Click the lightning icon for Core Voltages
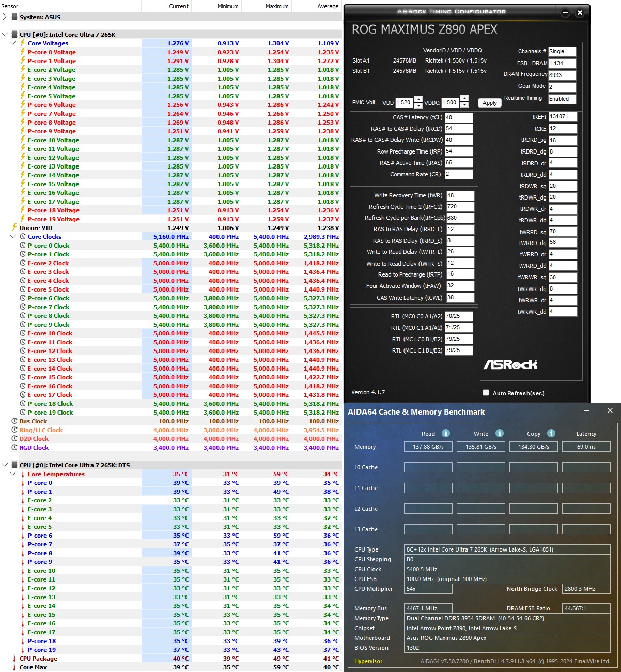621x672 pixels. [23, 43]
